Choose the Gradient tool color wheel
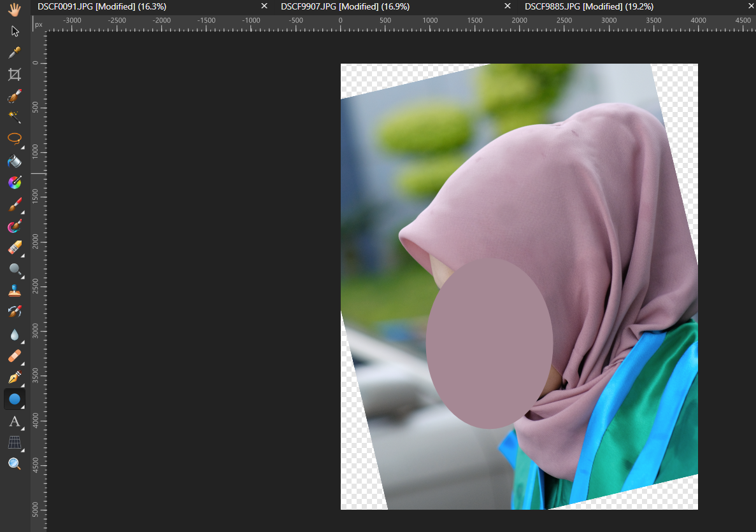 (15, 183)
